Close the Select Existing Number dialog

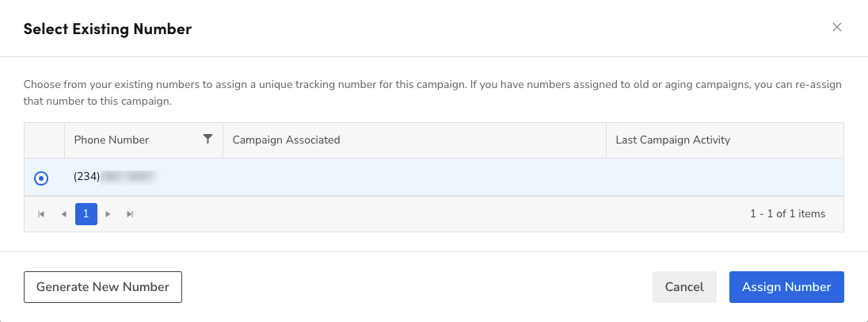[x=836, y=28]
